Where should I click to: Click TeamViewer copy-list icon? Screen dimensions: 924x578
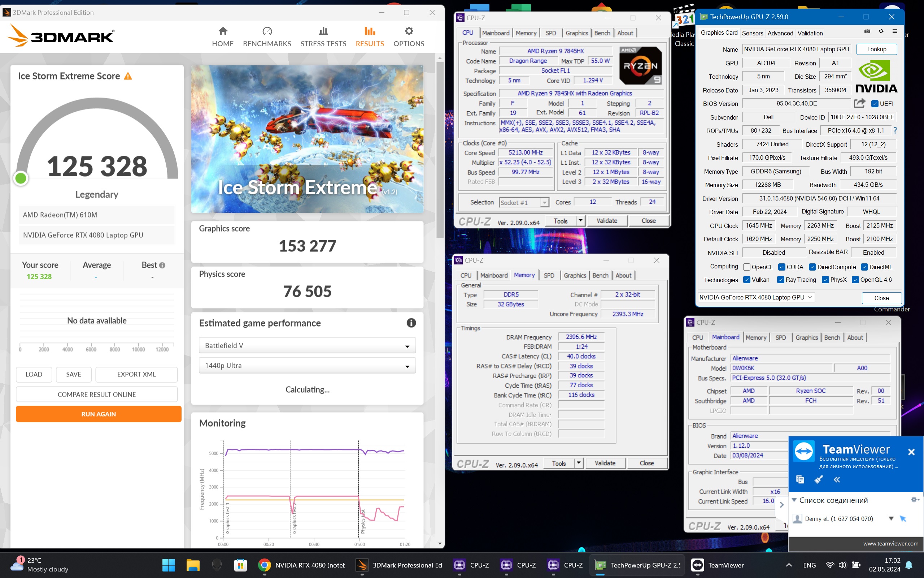[x=800, y=479]
